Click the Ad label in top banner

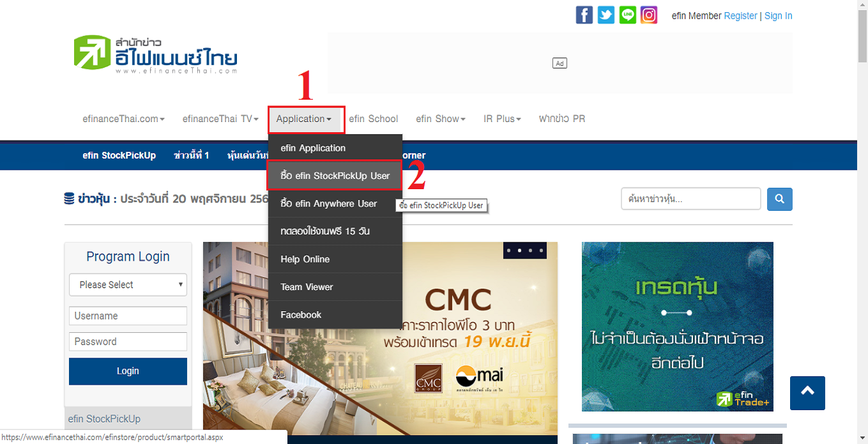click(x=560, y=63)
